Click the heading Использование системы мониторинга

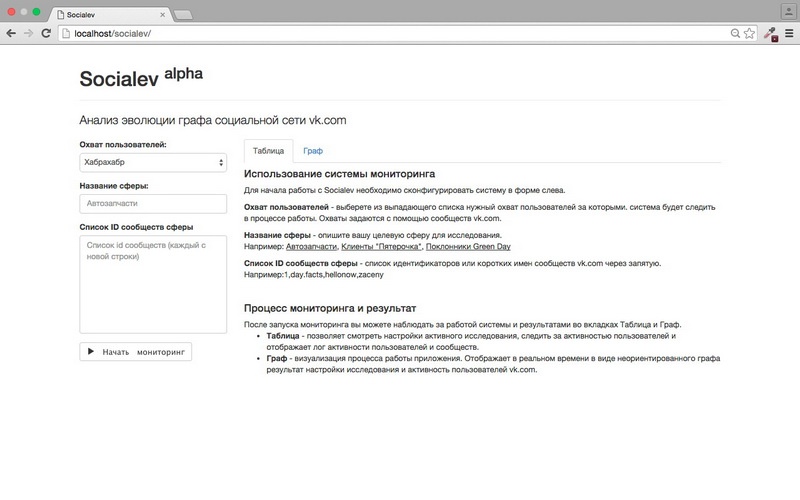tap(339, 174)
